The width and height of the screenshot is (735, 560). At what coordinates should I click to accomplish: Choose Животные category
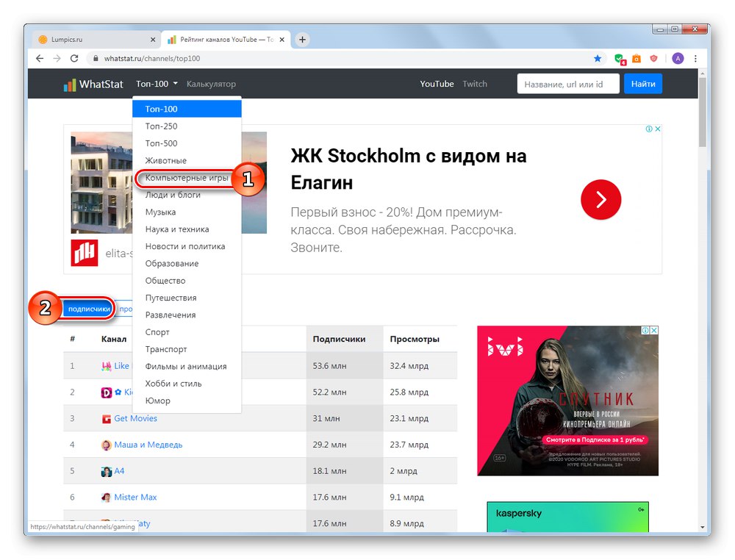(187, 161)
